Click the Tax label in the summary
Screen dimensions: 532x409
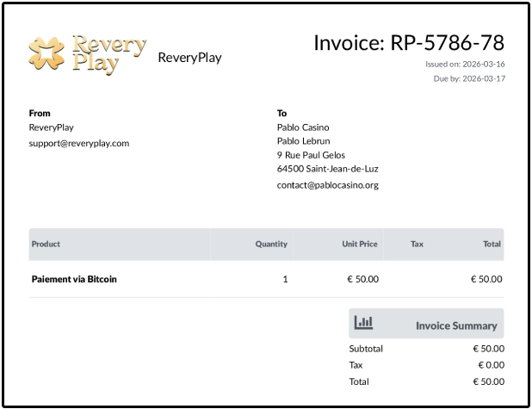[x=356, y=365]
